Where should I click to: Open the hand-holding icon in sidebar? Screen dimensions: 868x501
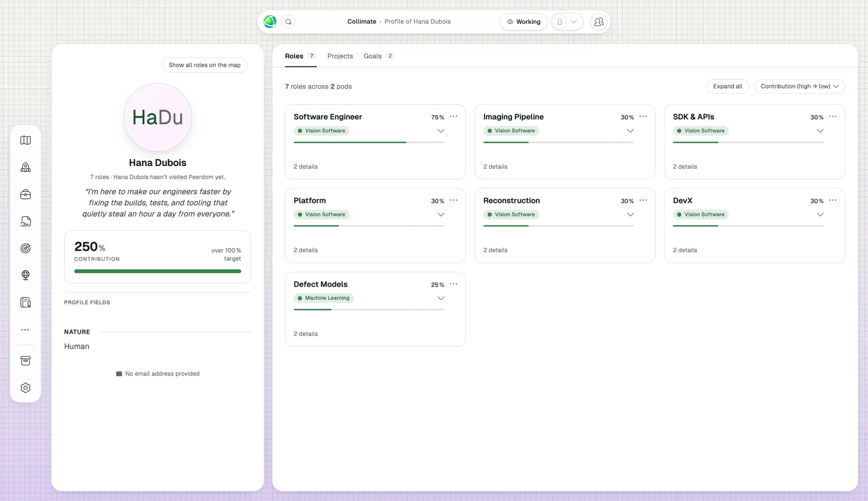[x=25, y=221]
